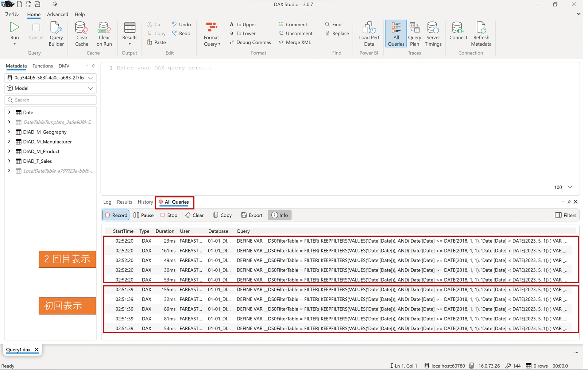Open the Find tool
The image size is (588, 370).
333,24
